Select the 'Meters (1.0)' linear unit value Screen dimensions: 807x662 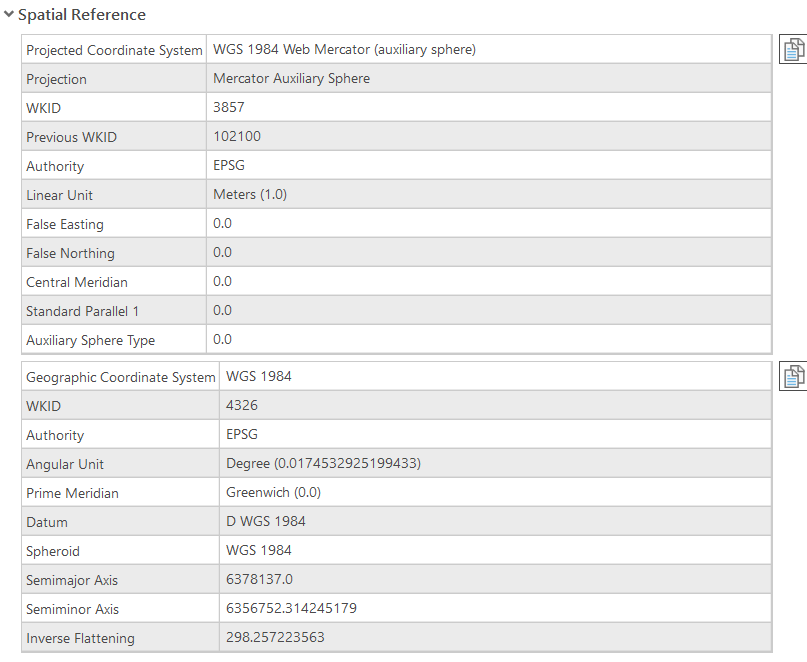(x=250, y=194)
